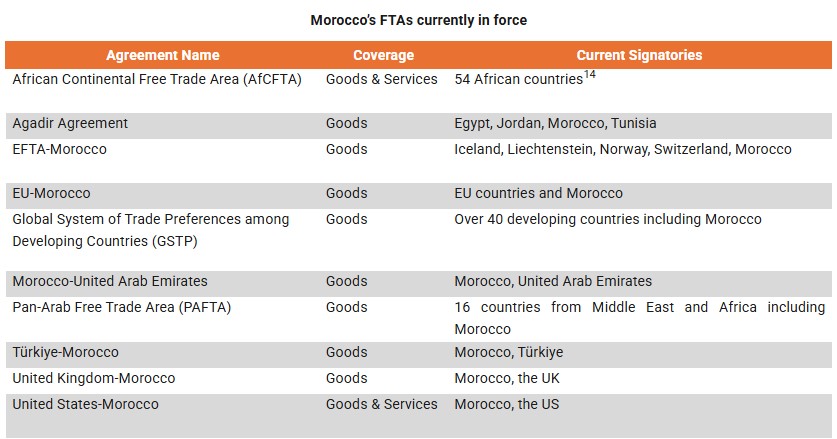Select African Continental Free Trade Area (AfCFTA) cell
The width and height of the screenshot is (837, 439).
tap(157, 79)
